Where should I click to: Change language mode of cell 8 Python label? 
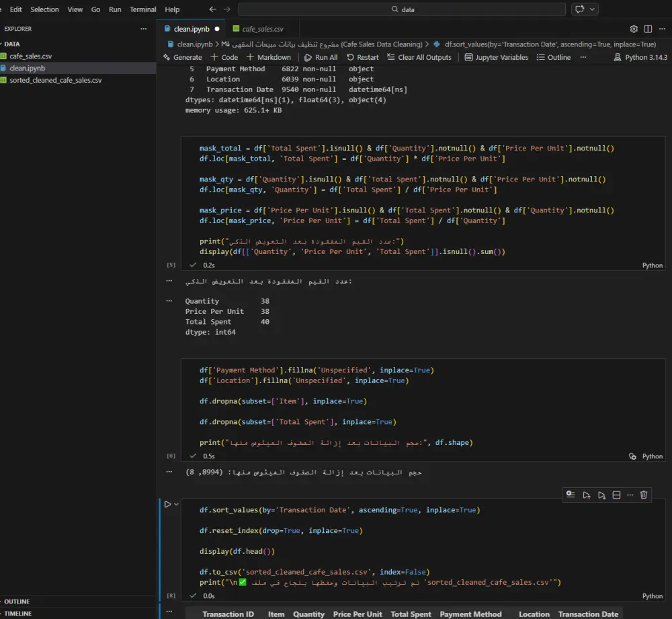point(653,596)
